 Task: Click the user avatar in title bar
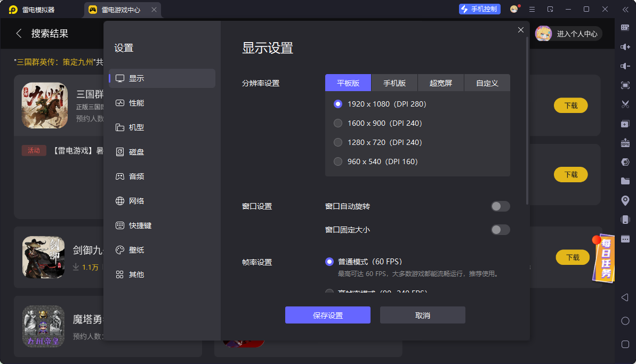pos(514,9)
